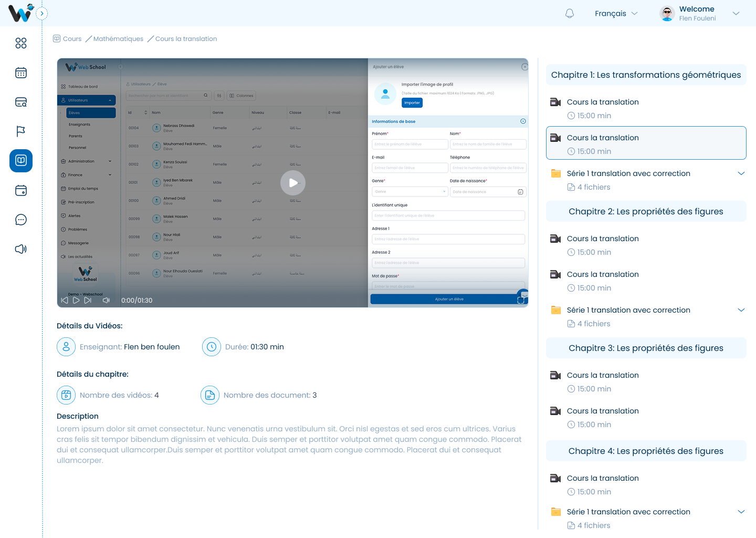Go to the Mathématiques breadcrumb link
The height and width of the screenshot is (538, 756).
118,39
